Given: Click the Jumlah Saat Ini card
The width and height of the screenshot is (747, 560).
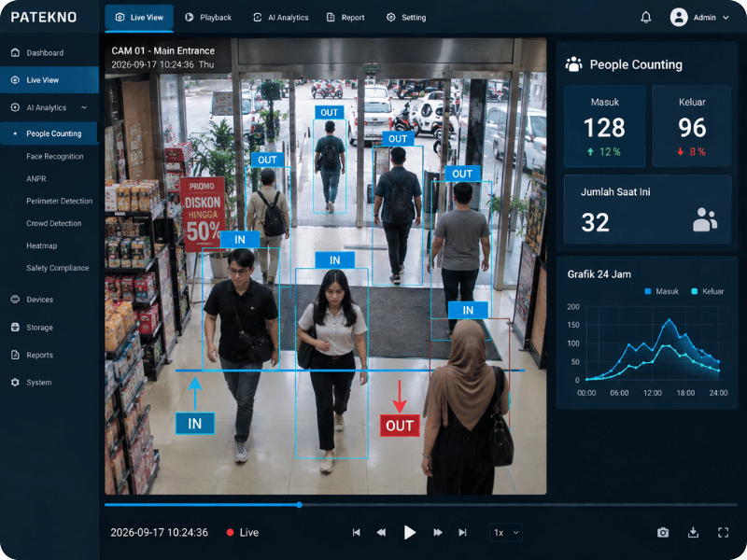Looking at the screenshot, I should coord(647,209).
